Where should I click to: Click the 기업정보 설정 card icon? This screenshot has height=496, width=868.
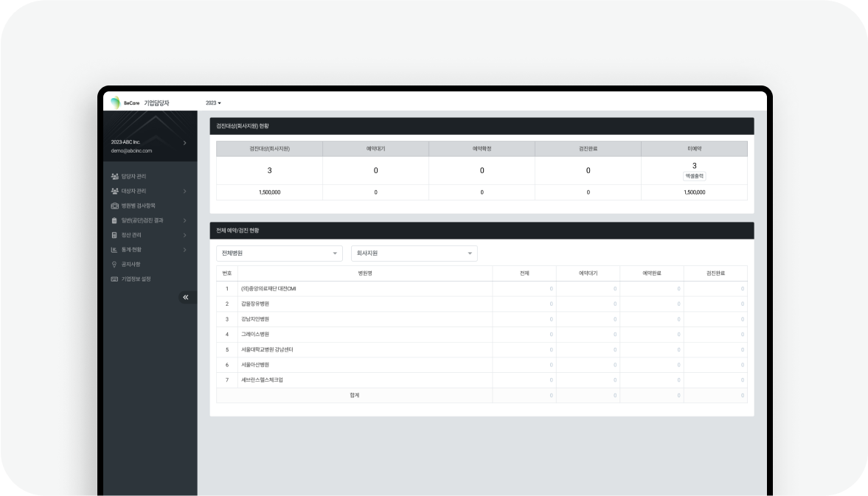114,279
